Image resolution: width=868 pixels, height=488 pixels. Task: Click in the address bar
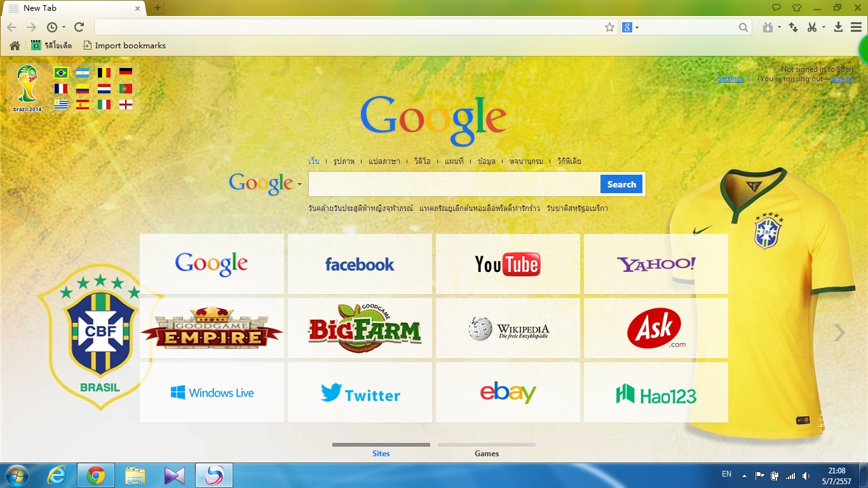click(x=348, y=27)
